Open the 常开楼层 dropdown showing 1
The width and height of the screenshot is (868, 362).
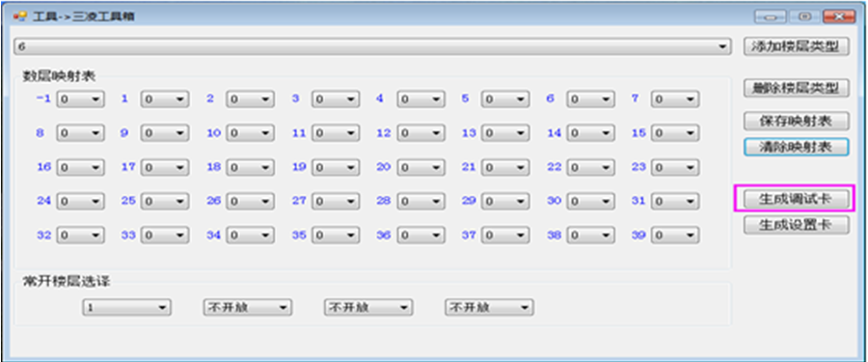[126, 308]
